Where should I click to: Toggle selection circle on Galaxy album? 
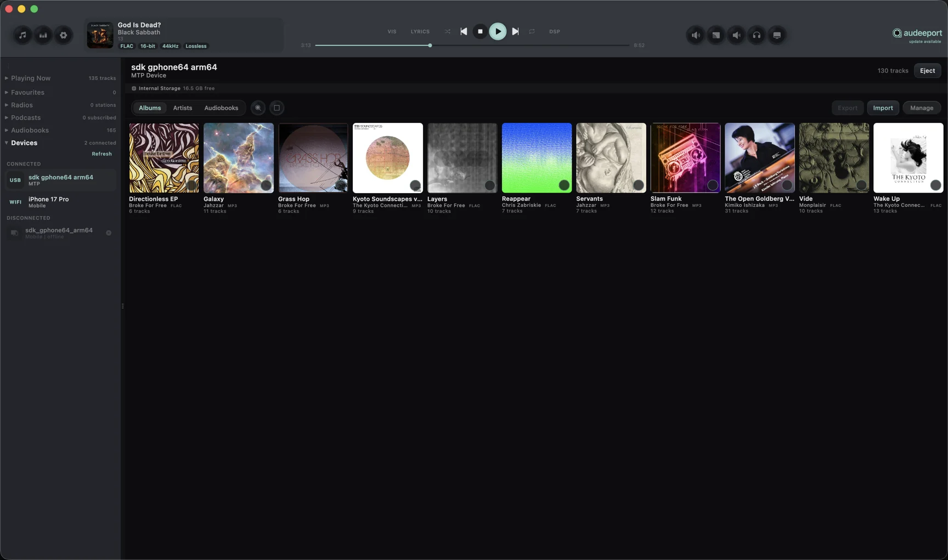pos(266,185)
